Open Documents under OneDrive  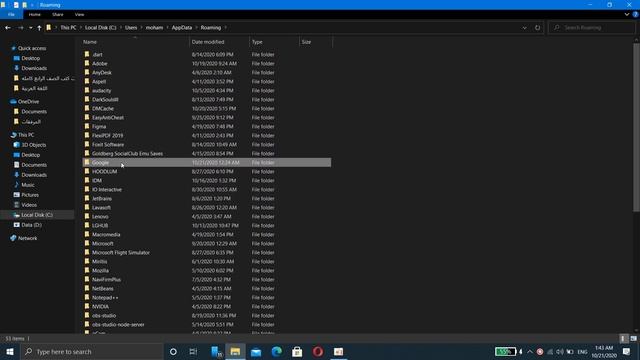(x=34, y=111)
